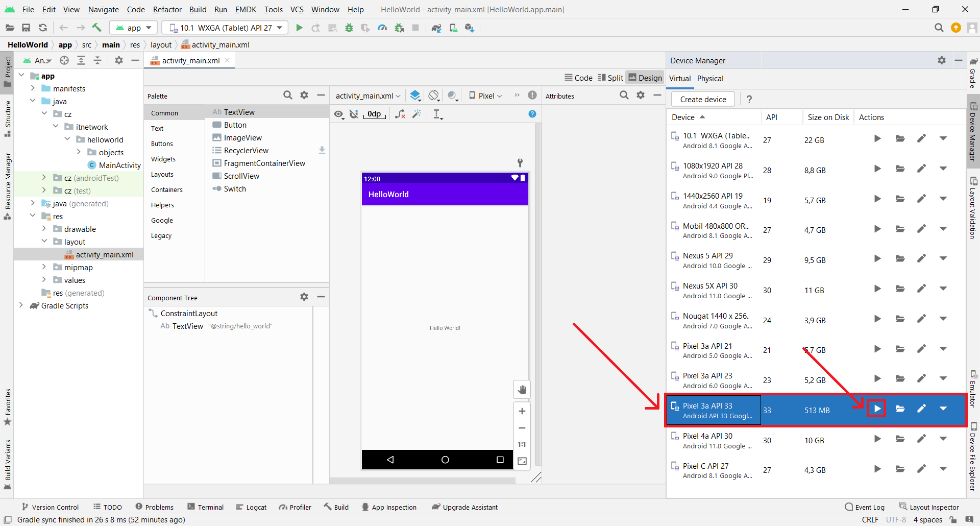Edit Pixel 3a API 33 device
The height and width of the screenshot is (526, 980).
921,409
